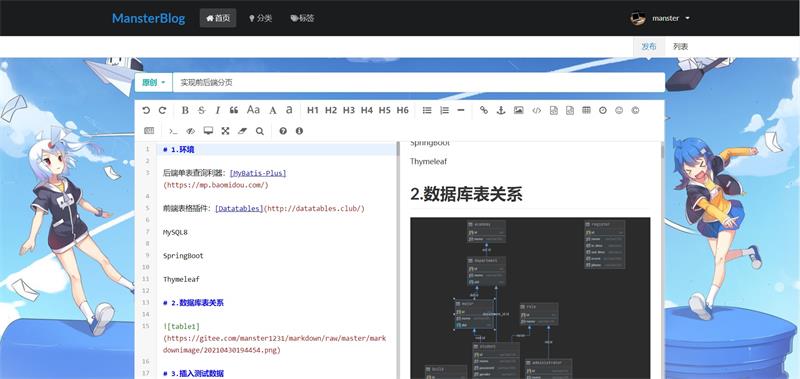Insert current date and time

point(603,110)
